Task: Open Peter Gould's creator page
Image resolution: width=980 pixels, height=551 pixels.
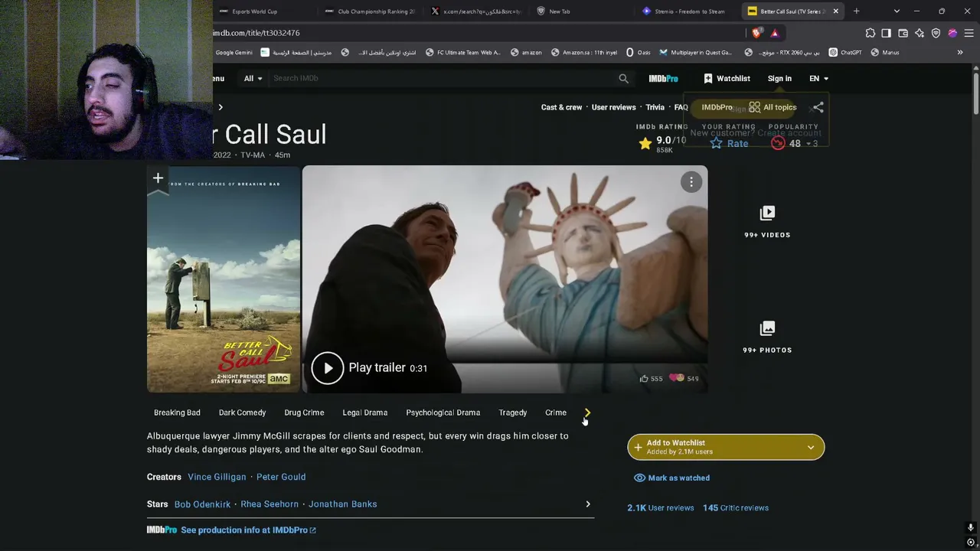Action: 281,477
